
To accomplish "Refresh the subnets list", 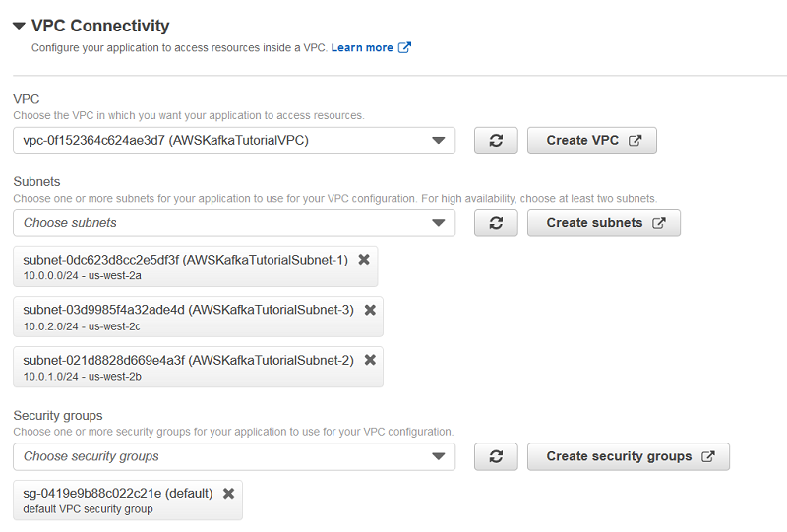I will (496, 223).
